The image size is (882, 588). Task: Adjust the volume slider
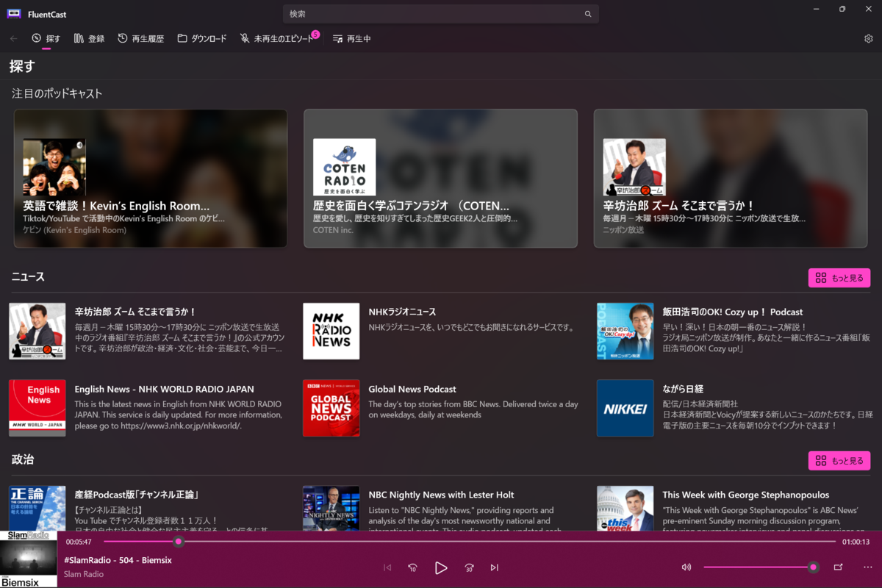pyautogui.click(x=761, y=567)
